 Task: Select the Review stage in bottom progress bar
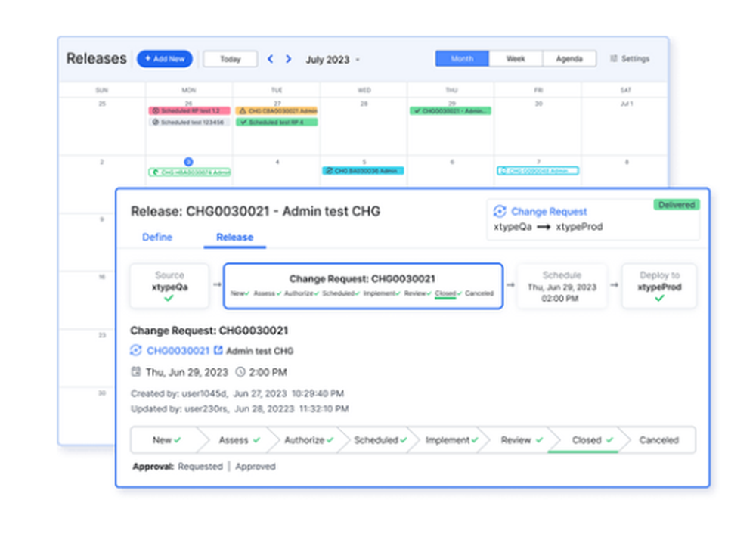point(522,440)
